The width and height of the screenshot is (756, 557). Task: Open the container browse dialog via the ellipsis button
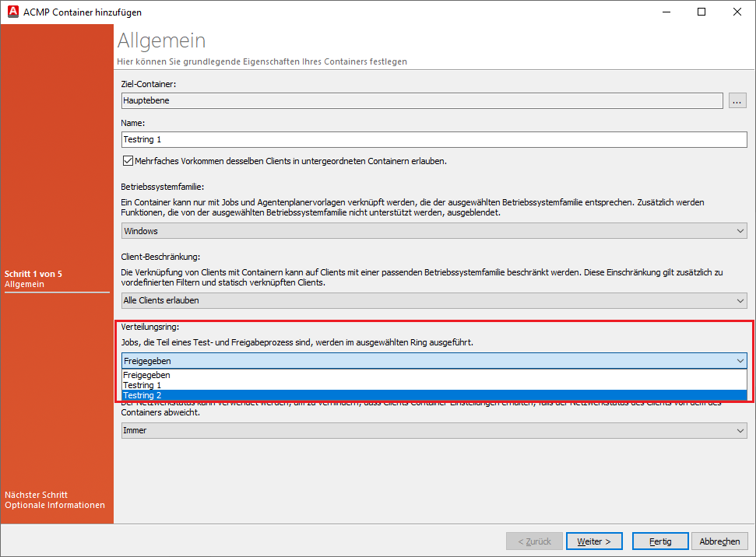tap(737, 100)
